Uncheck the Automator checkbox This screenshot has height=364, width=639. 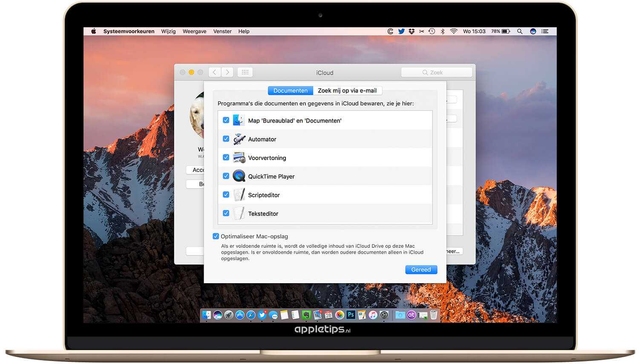point(226,139)
